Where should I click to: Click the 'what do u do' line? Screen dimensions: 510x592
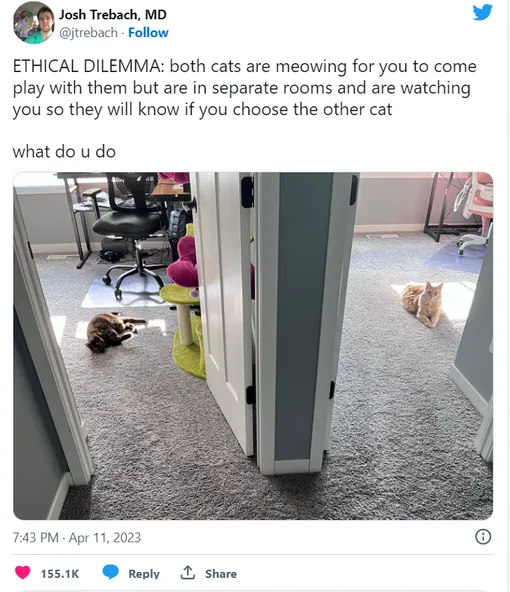pos(64,152)
